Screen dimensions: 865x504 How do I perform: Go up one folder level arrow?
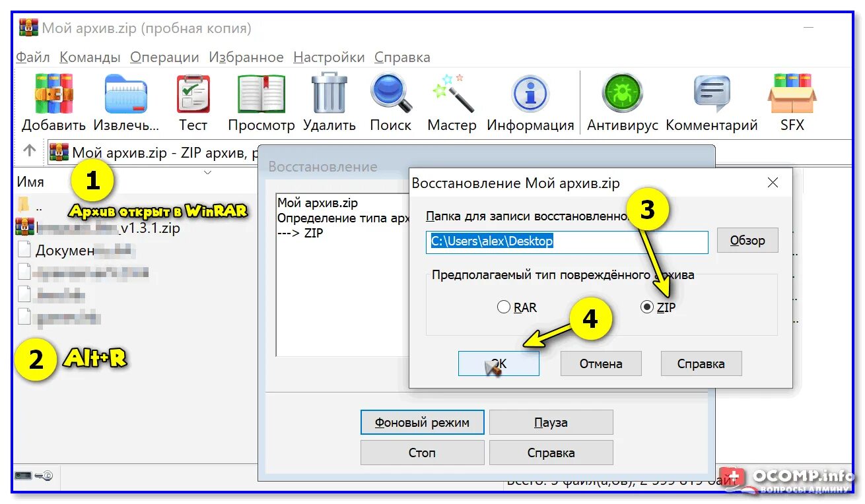coord(29,151)
